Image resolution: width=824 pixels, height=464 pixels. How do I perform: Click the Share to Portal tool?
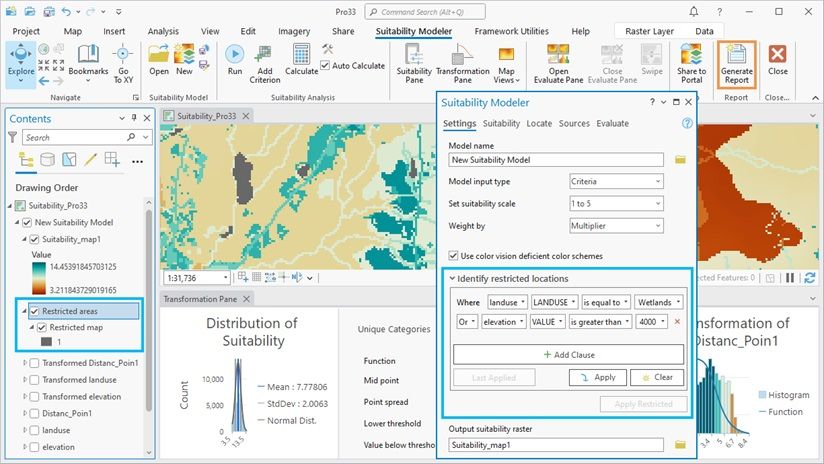[x=692, y=64]
